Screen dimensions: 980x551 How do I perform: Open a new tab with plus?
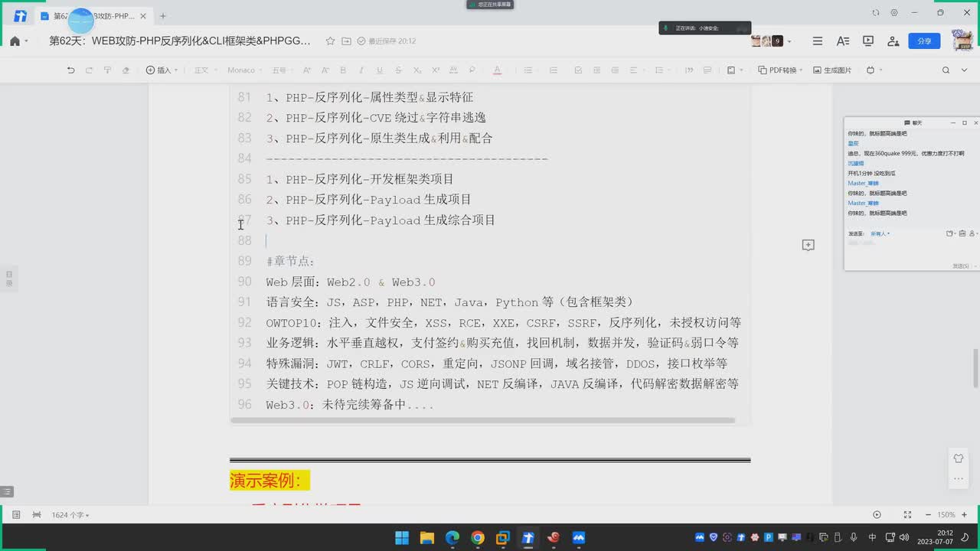pyautogui.click(x=162, y=15)
